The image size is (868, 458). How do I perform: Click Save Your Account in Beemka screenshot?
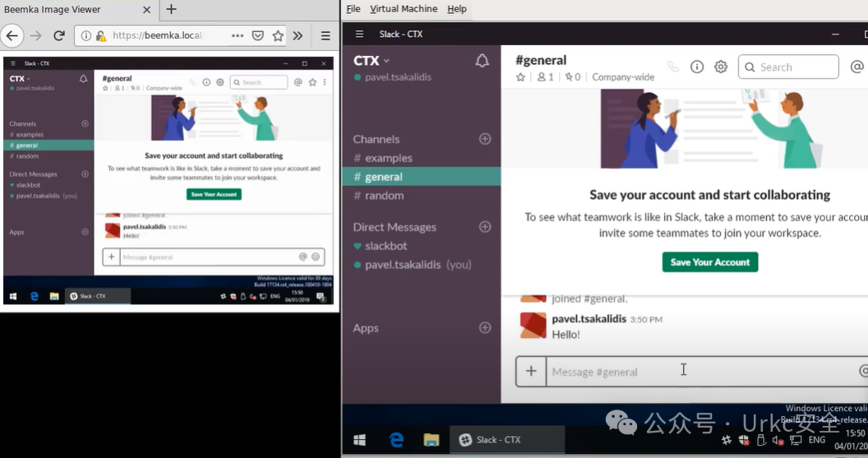[x=214, y=194]
